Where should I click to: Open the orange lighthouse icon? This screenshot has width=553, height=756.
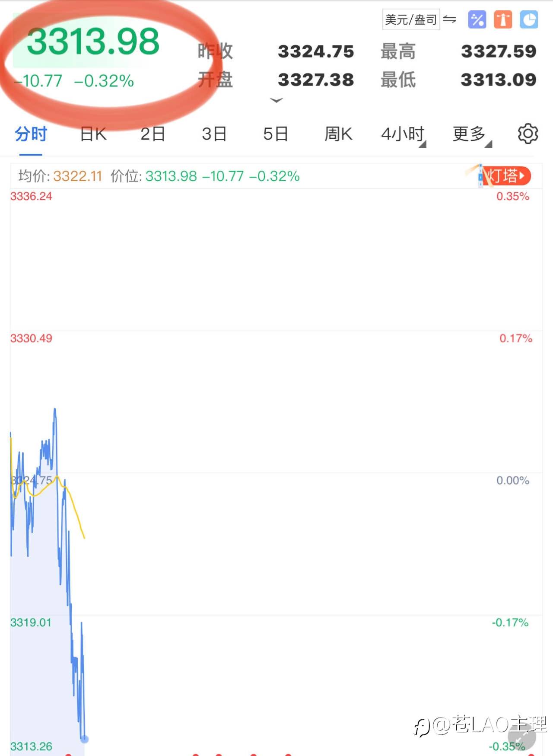point(503,19)
